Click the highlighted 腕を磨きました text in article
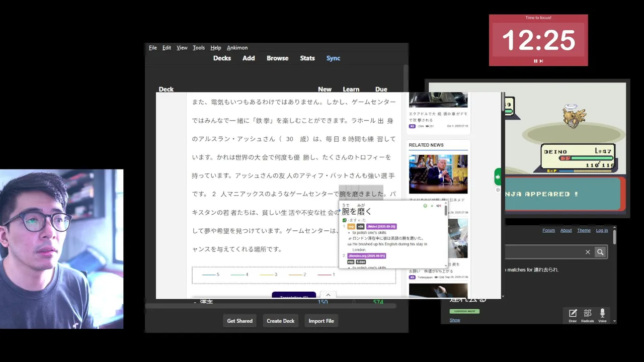 click(362, 194)
